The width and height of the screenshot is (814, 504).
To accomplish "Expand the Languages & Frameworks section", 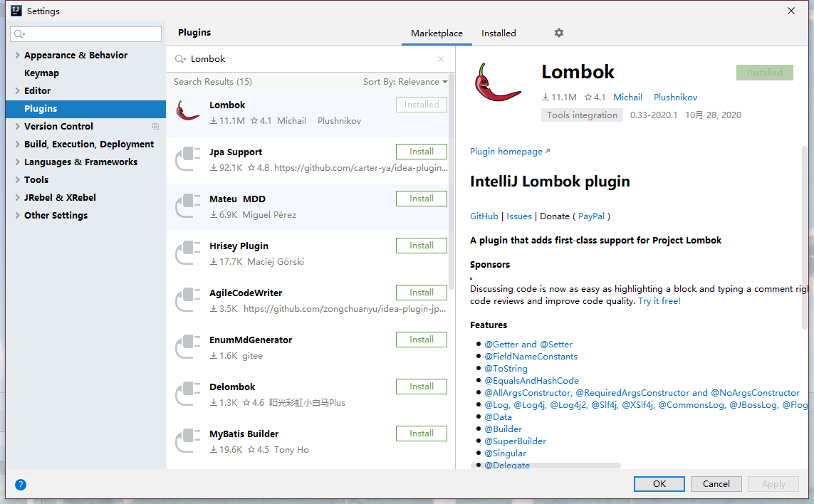I will [x=17, y=162].
